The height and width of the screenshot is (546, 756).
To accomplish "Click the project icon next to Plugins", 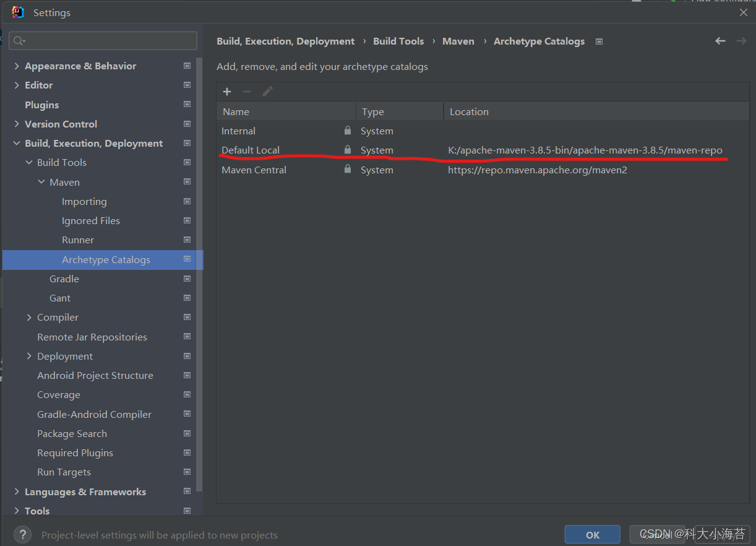I will pos(187,105).
